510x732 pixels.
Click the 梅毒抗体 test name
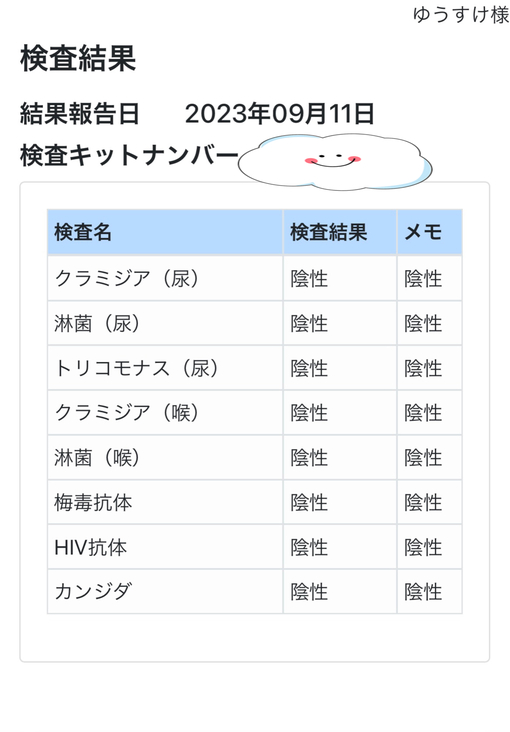point(93,502)
